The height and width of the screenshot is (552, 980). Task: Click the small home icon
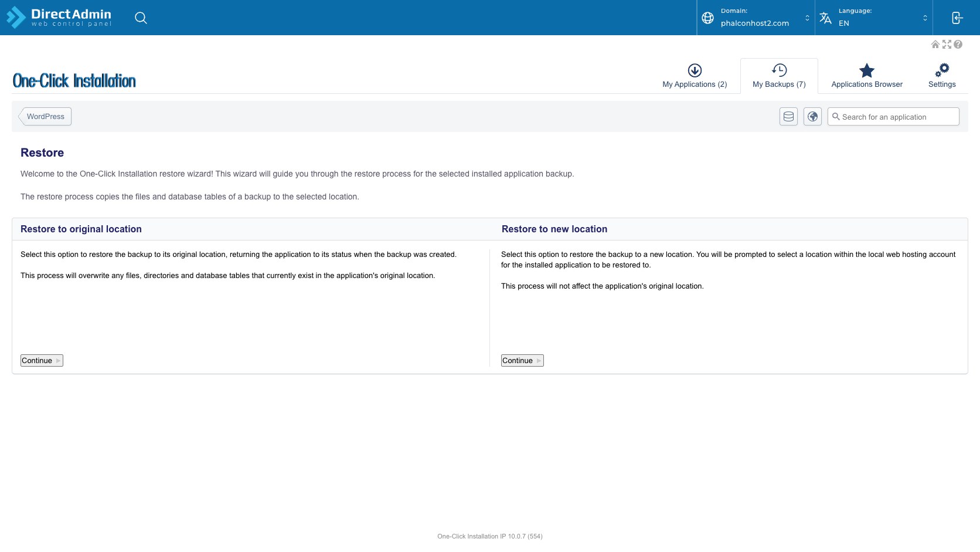(935, 45)
